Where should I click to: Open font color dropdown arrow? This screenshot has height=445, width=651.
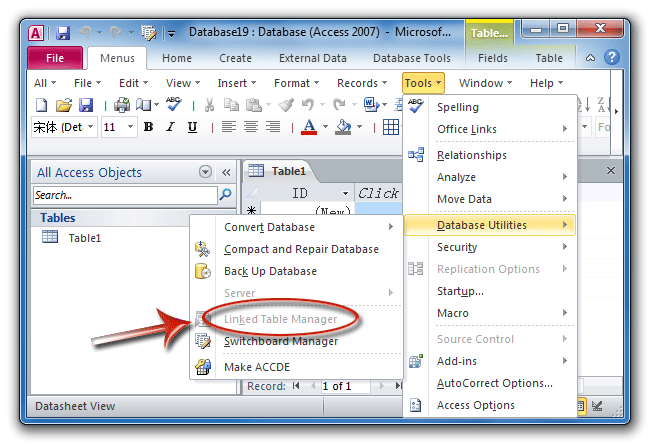click(x=325, y=127)
